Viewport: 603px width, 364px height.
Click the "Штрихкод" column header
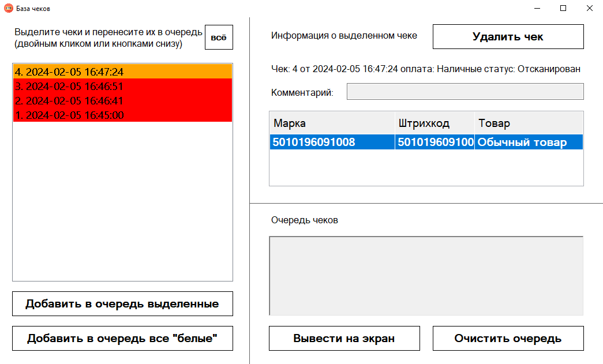click(435, 123)
